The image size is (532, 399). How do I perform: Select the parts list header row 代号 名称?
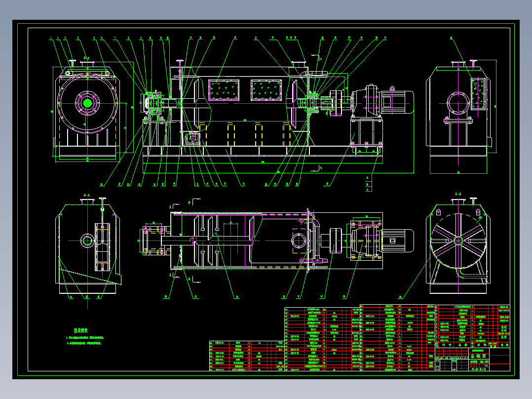[473, 345]
